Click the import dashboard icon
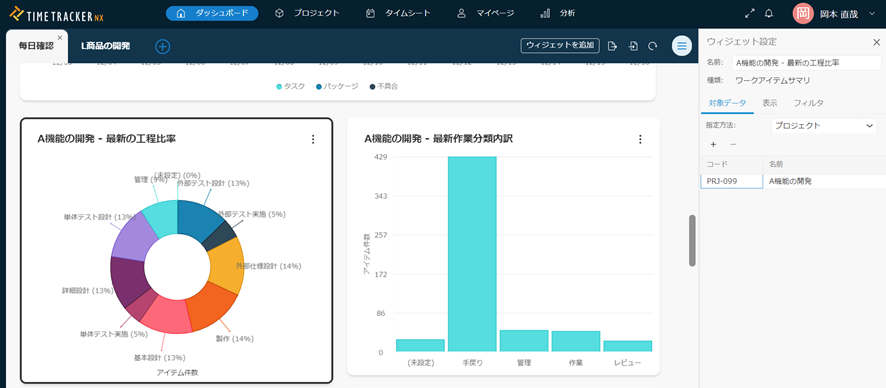 [x=633, y=46]
